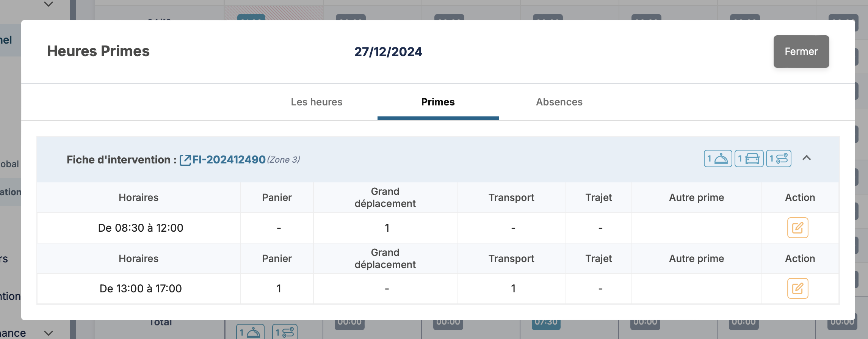Click the date 27/12/2024 in the header
The image size is (868, 339).
coord(388,52)
